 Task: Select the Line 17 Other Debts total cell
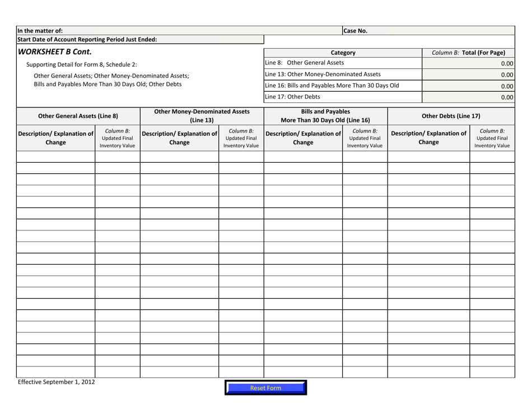(468, 96)
